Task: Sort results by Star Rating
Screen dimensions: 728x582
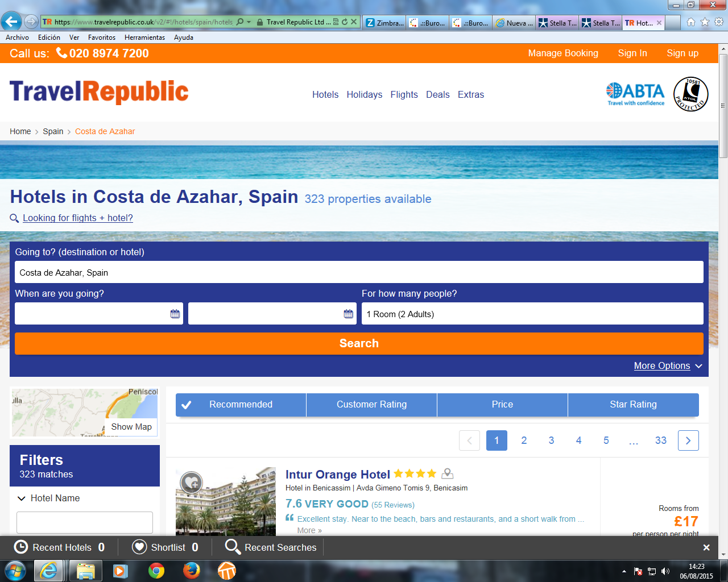Action: 633,405
